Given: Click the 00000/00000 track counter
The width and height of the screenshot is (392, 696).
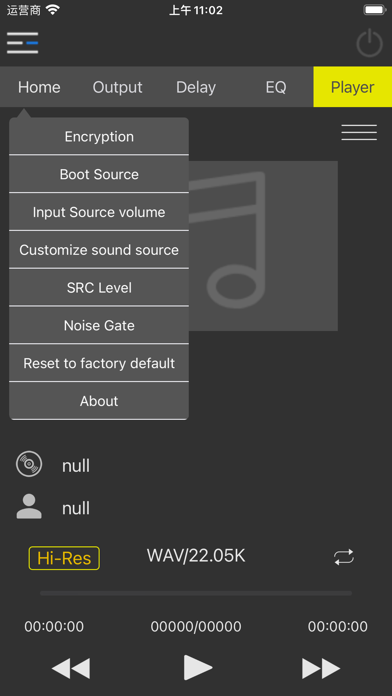Looking at the screenshot, I should 196,626.
